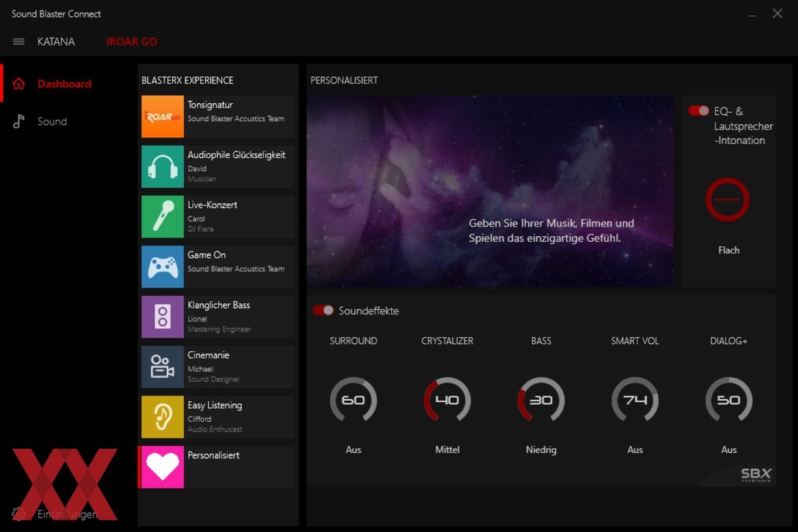Click the Flach label under the equalizer

click(729, 250)
